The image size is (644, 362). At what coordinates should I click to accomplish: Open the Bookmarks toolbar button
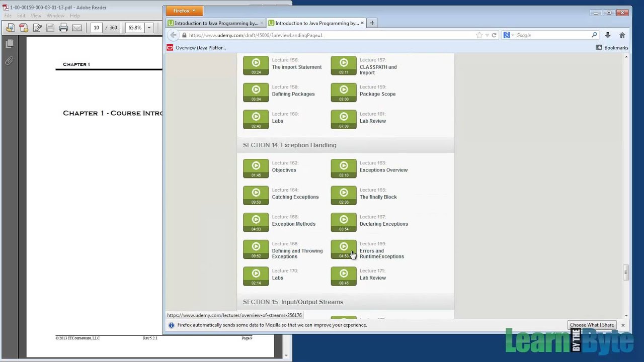pyautogui.click(x=612, y=48)
